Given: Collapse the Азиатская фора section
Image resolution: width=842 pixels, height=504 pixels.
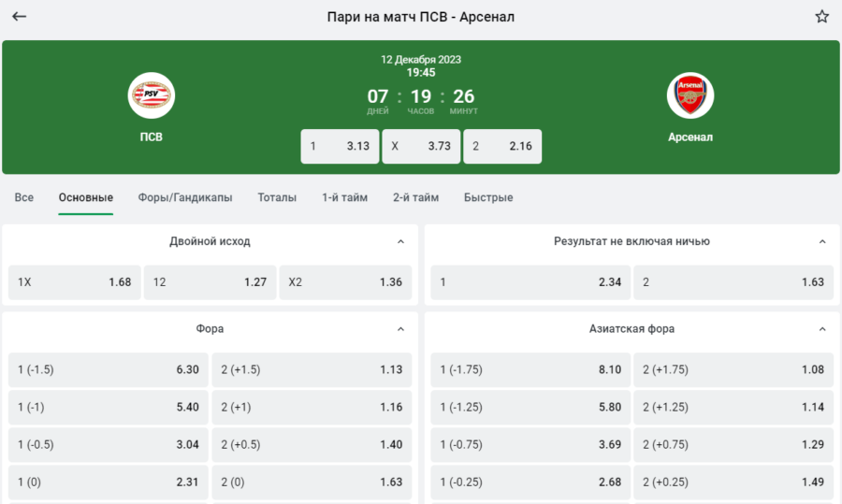Looking at the screenshot, I should (822, 329).
